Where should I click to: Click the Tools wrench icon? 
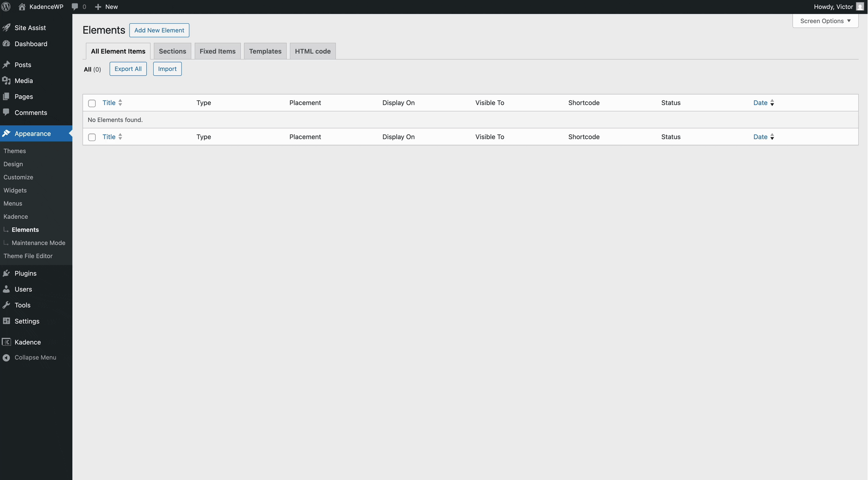pyautogui.click(x=6, y=305)
